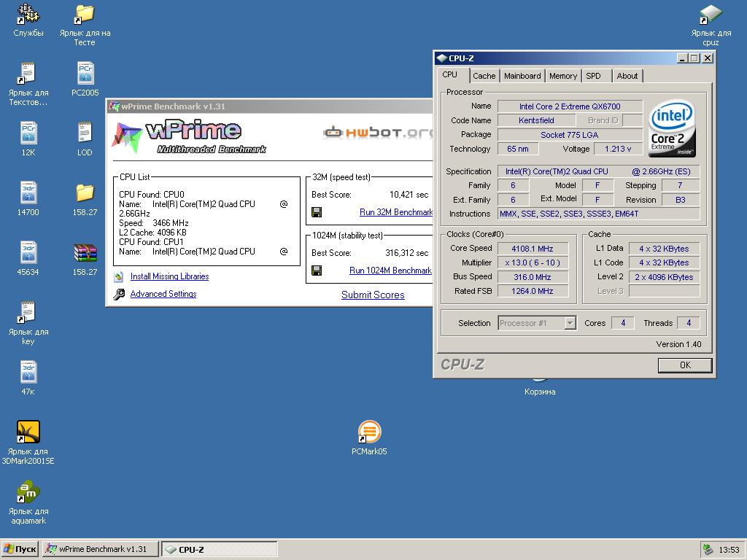The image size is (747, 560).
Task: Launch the 3DMark2001SE shortcut
Action: pos(28,432)
